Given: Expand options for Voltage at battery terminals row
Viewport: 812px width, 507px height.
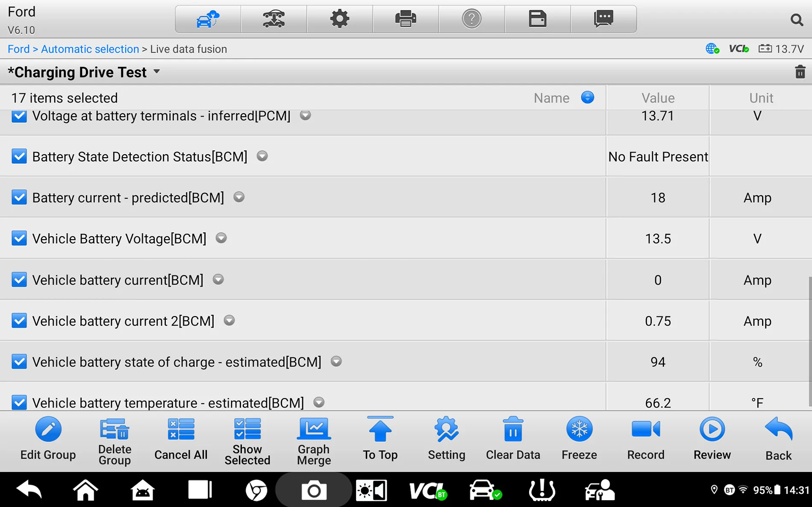Looking at the screenshot, I should click(x=305, y=115).
